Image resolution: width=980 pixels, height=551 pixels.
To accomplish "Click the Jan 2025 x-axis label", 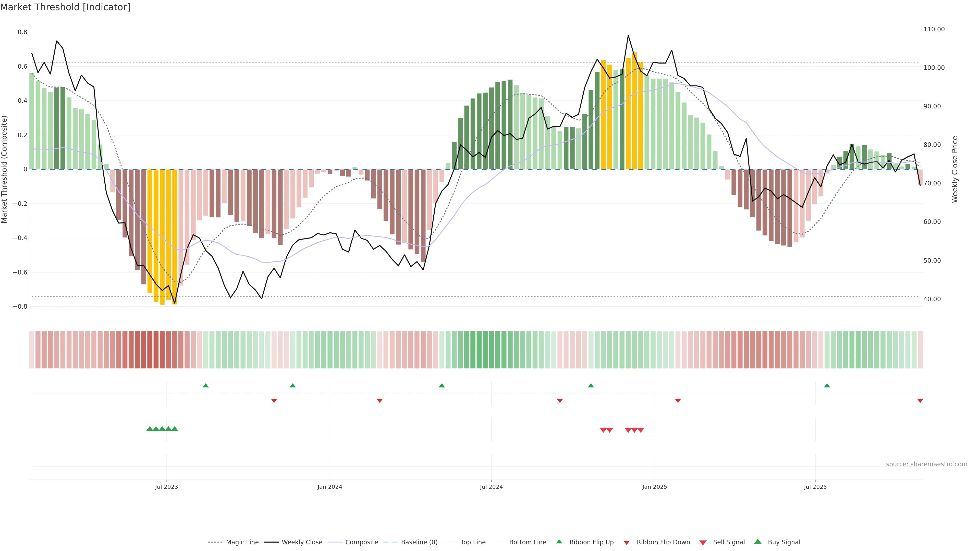I will (654, 487).
